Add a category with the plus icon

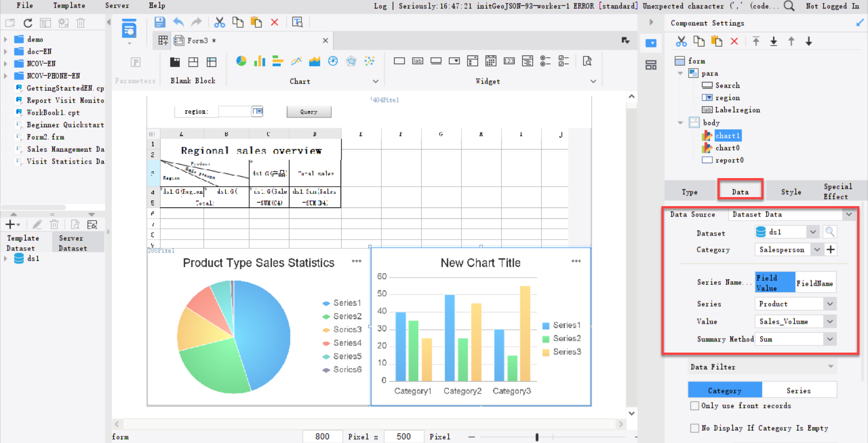click(831, 250)
